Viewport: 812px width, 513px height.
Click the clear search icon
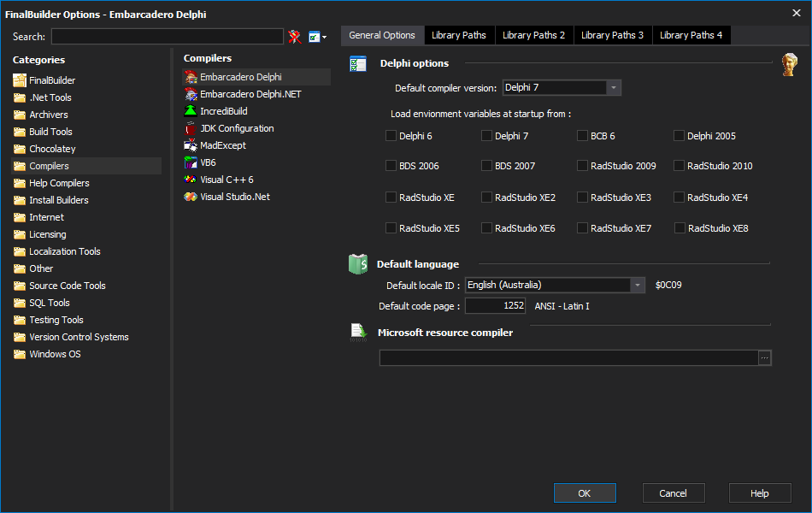click(295, 37)
